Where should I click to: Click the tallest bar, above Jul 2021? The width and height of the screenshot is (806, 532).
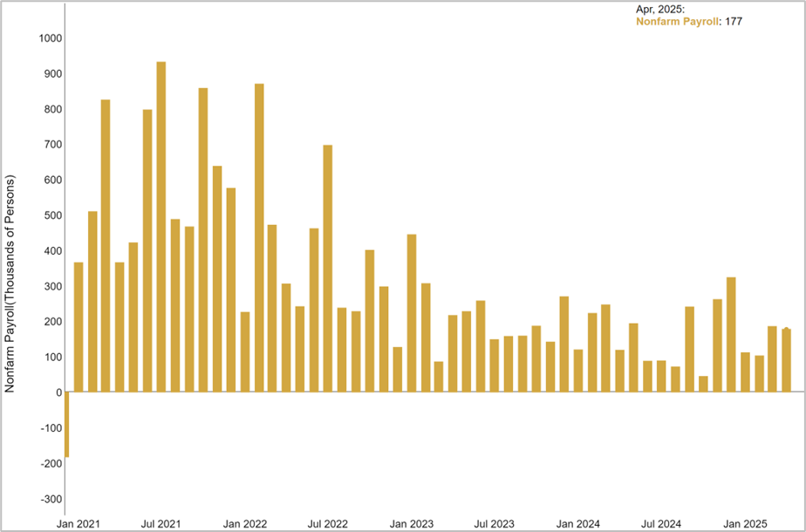pos(161,227)
